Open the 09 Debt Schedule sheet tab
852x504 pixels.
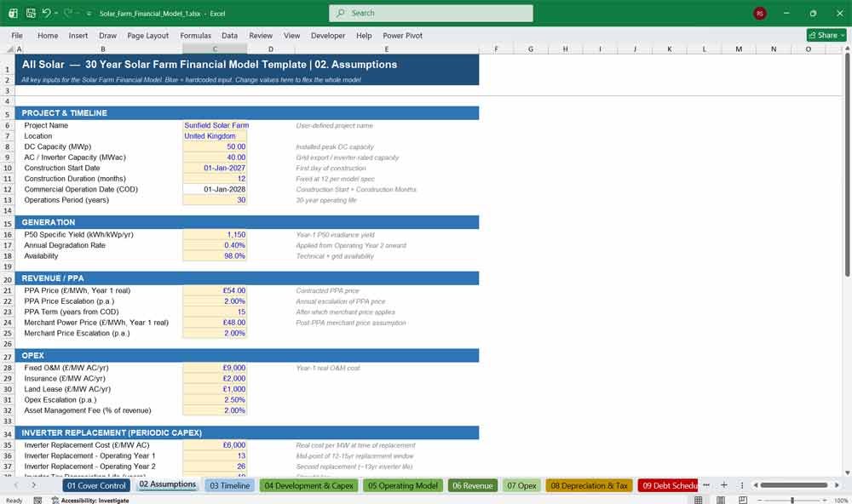(x=668, y=485)
